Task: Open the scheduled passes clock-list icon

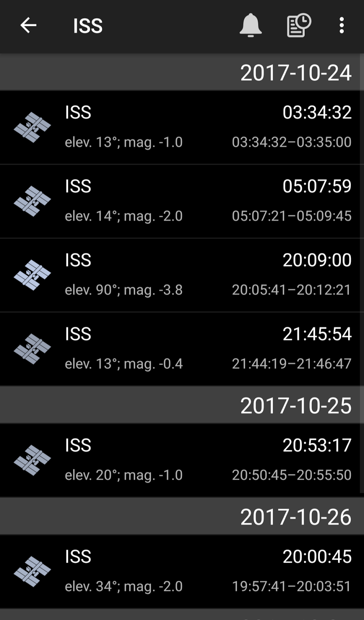Action: 299,26
